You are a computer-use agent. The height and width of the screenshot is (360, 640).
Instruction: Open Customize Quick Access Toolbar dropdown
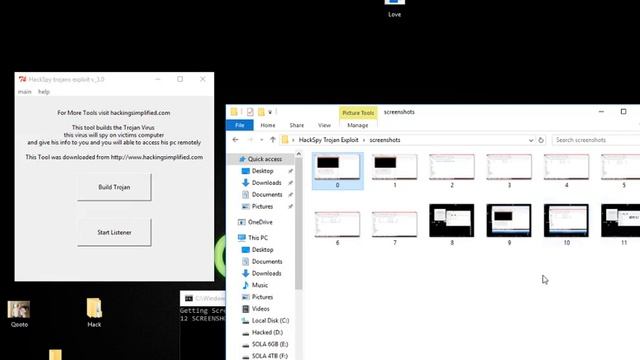tap(270, 112)
